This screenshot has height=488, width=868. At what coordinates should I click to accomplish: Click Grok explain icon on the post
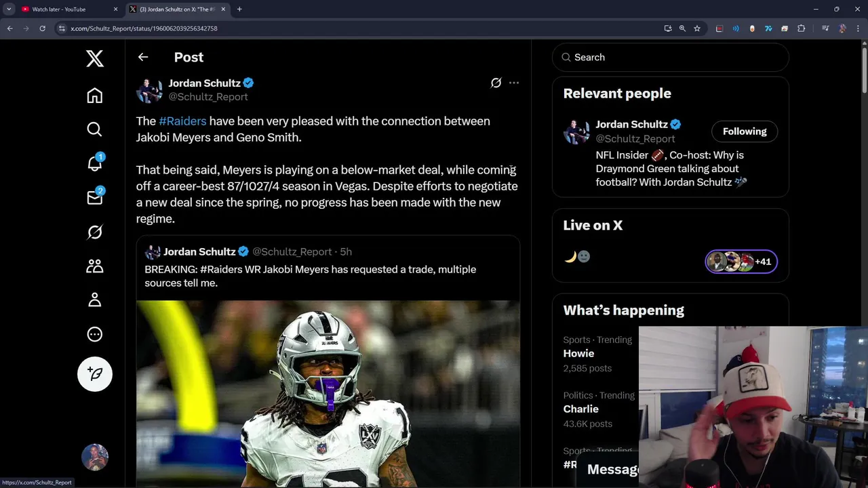(496, 83)
